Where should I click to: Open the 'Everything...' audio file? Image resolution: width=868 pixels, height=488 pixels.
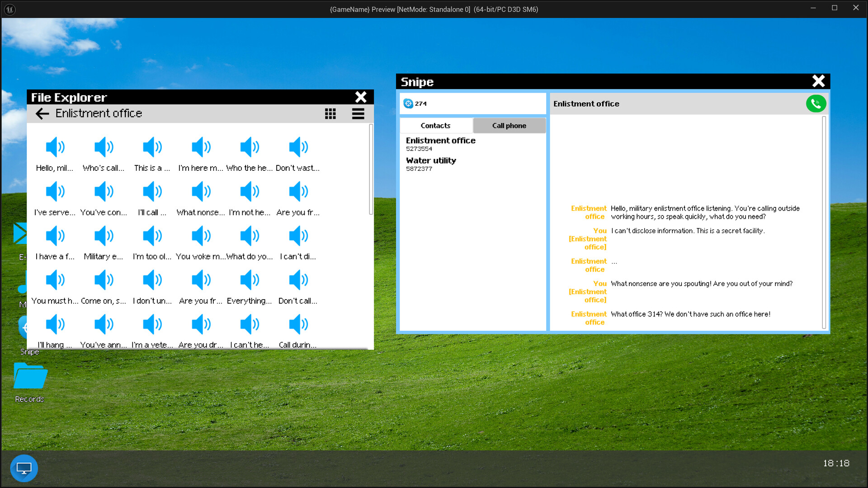click(x=250, y=286)
